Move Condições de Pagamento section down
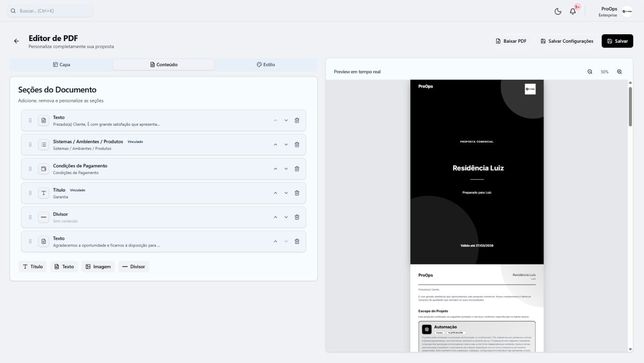 tap(286, 169)
